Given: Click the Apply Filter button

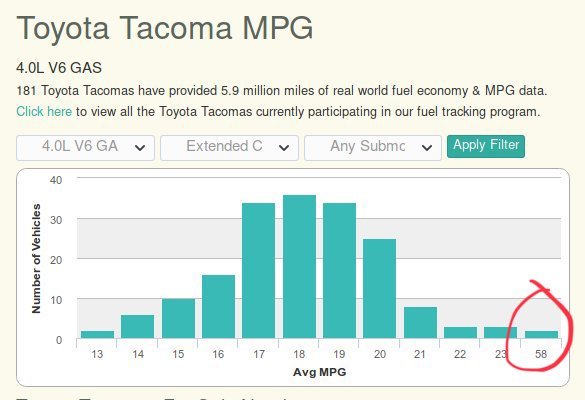Looking at the screenshot, I should point(486,146).
